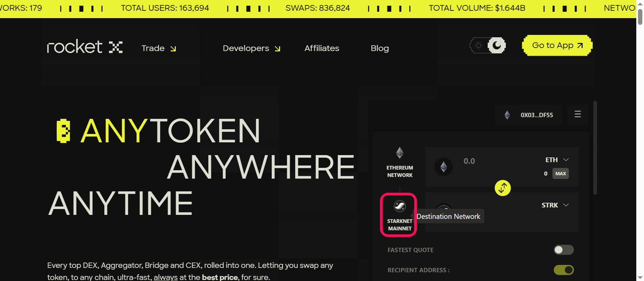Click the SWAPS: 836,824 ticker text
The height and width of the screenshot is (281, 644).
tap(318, 8)
